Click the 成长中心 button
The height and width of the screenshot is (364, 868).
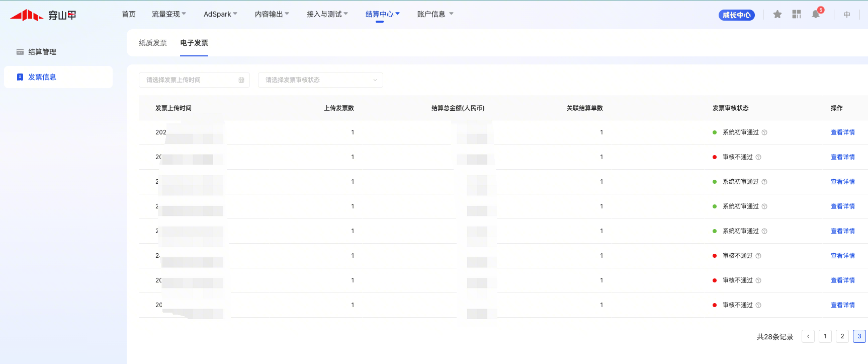tap(736, 15)
